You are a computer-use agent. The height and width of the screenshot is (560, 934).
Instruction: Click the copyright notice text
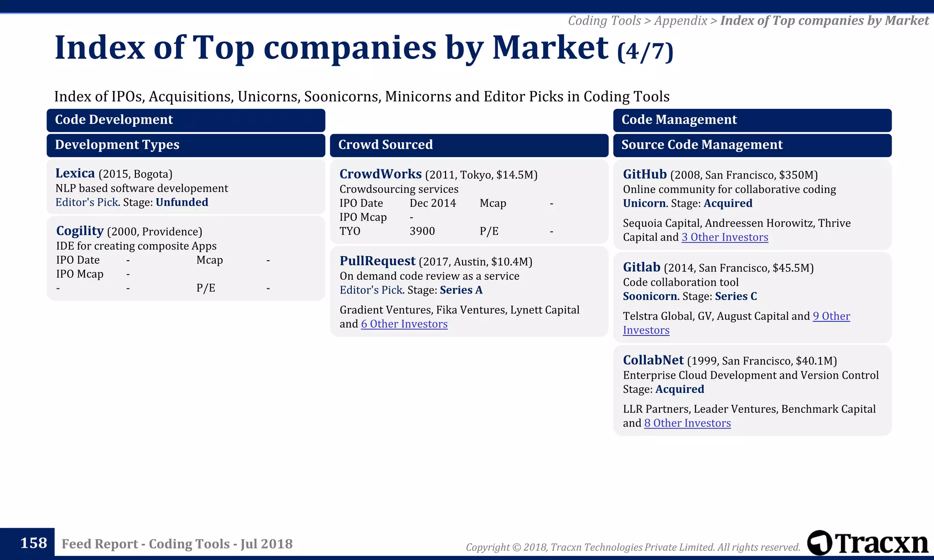pos(633,547)
